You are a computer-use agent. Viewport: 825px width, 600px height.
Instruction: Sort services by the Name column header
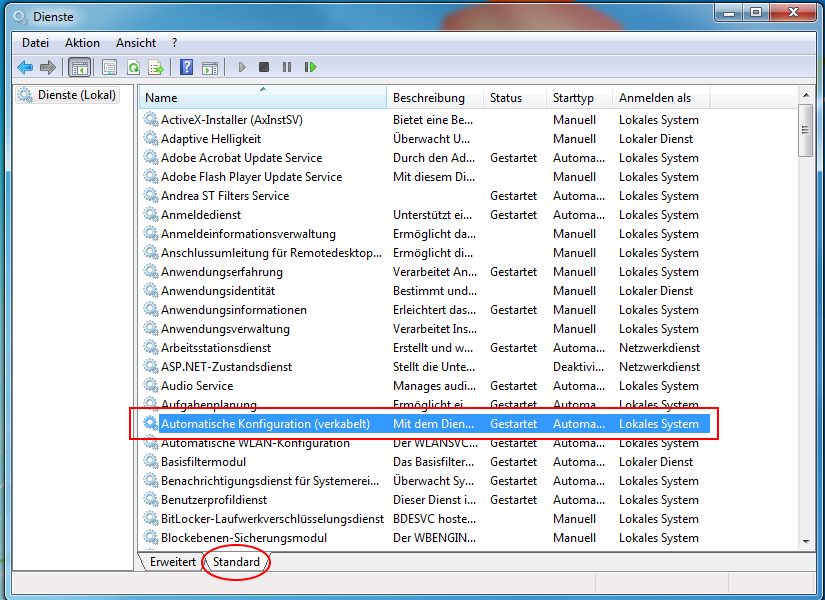[262, 98]
